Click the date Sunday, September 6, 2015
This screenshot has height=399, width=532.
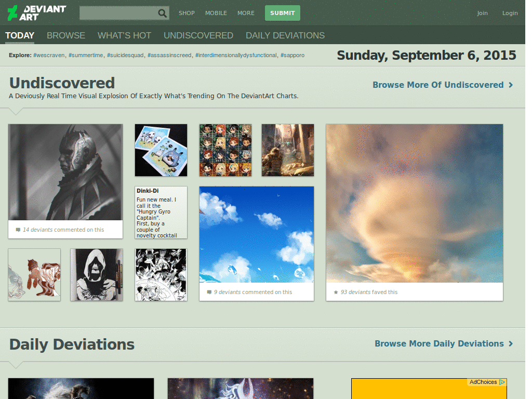pos(427,55)
